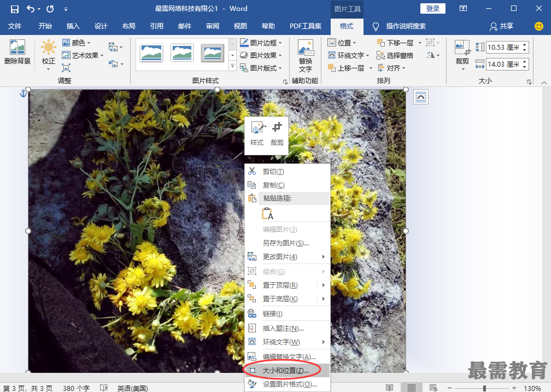Viewport: 551px width, 392px height.
Task: Open the 图片版式 picture layout dropdown
Action: pos(261,68)
